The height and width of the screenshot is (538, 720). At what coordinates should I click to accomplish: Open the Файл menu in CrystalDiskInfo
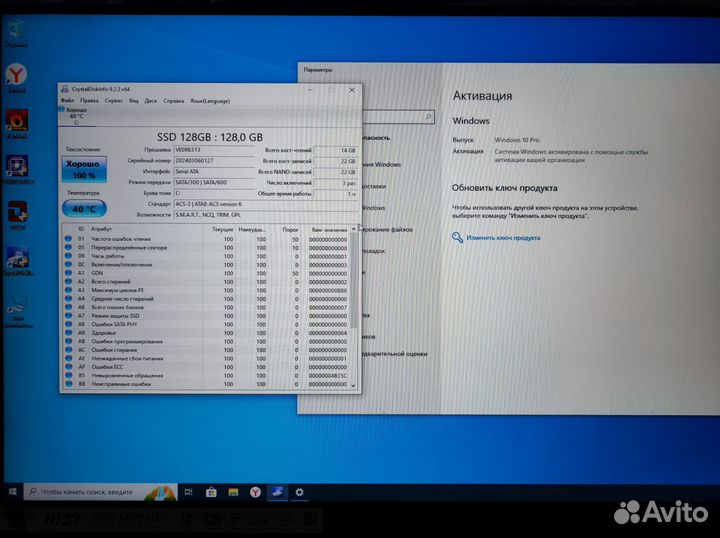67,100
